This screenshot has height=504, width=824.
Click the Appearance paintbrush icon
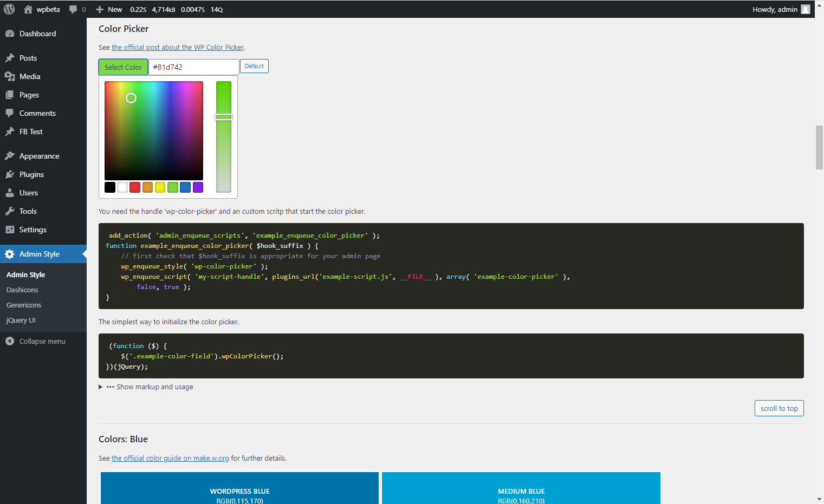point(10,156)
